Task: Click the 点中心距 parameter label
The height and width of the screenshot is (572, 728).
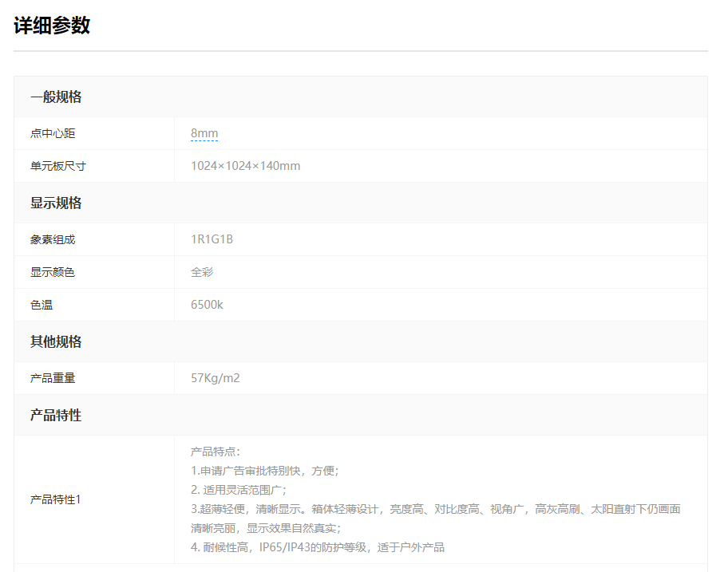Action: pyautogui.click(x=53, y=133)
